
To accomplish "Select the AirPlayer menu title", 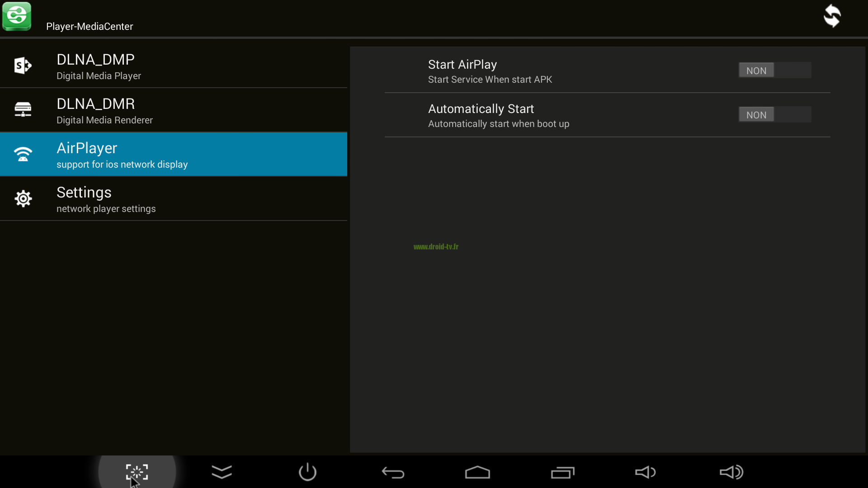I will (87, 148).
